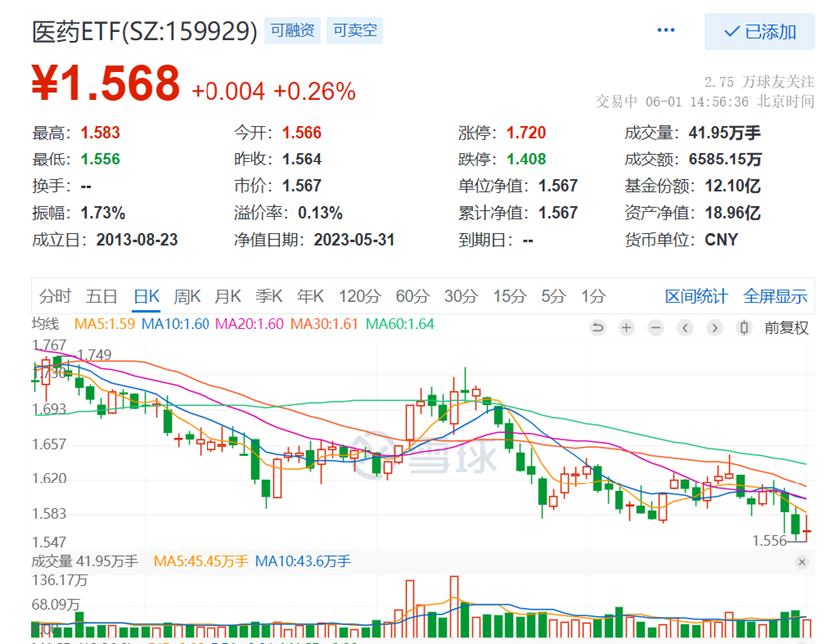This screenshot has width=829, height=644.
Task: Open 区间统计 range statistics
Action: click(696, 296)
